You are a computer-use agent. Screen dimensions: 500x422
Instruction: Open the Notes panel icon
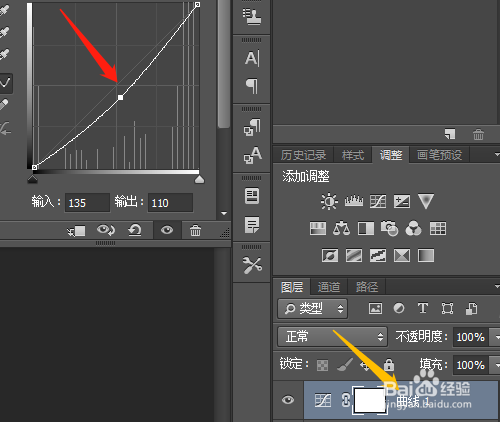click(x=252, y=225)
